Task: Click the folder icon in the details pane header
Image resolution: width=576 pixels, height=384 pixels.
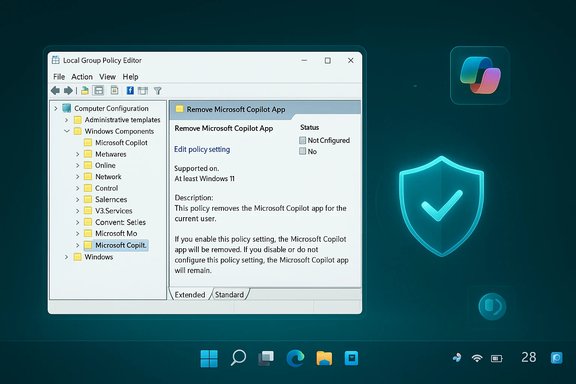Action: [179, 109]
